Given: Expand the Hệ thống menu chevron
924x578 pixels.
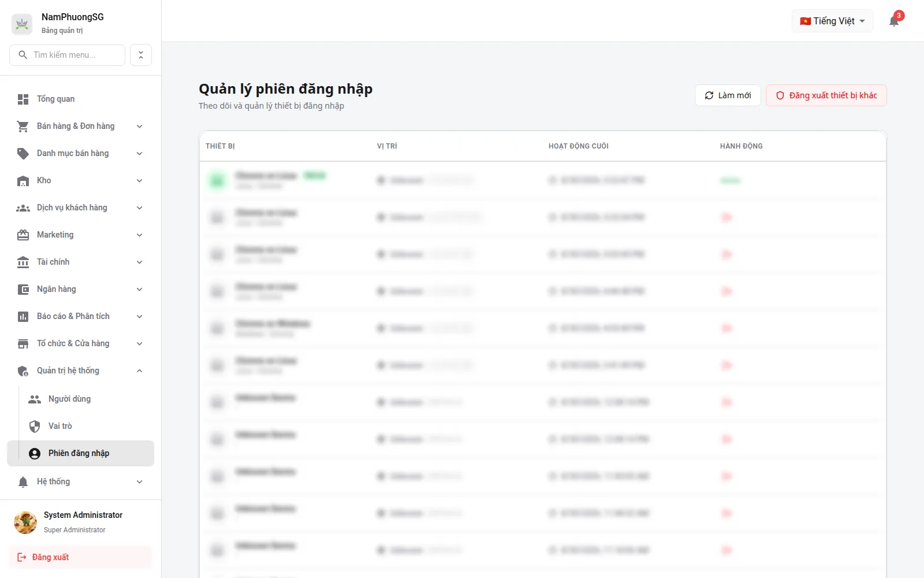Looking at the screenshot, I should point(140,481).
